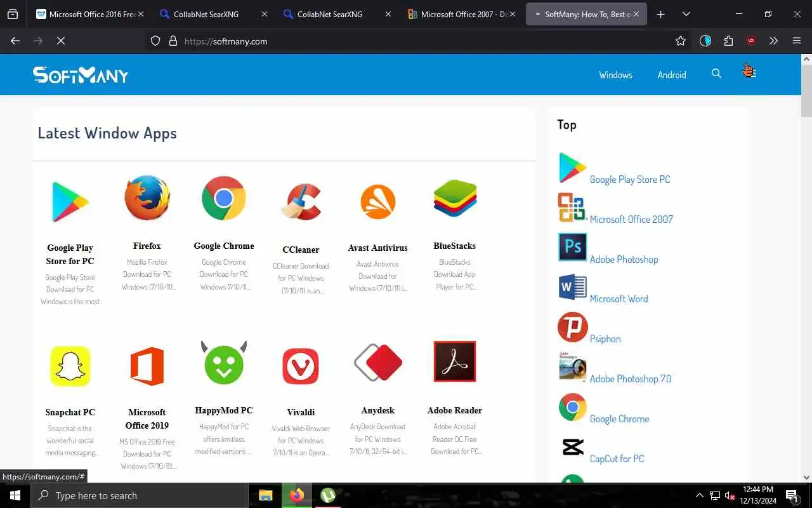Click the taskbar search box
The image size is (812, 508).
139,495
